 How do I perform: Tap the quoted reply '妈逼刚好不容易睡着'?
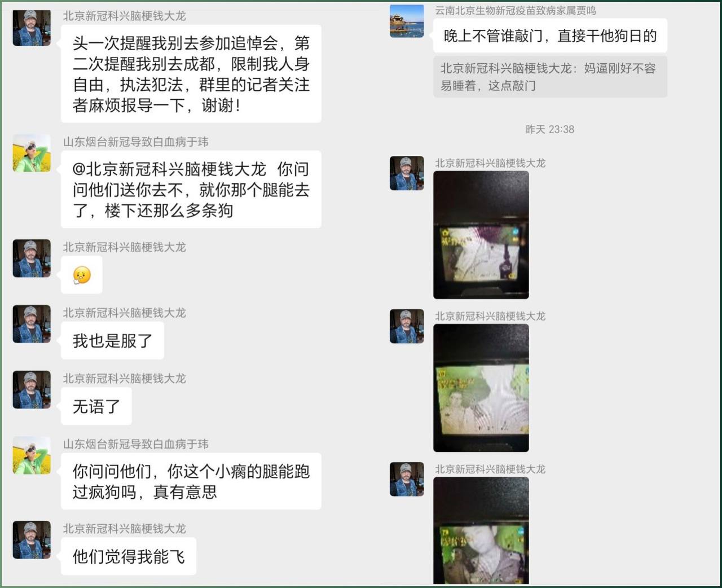[550, 77]
